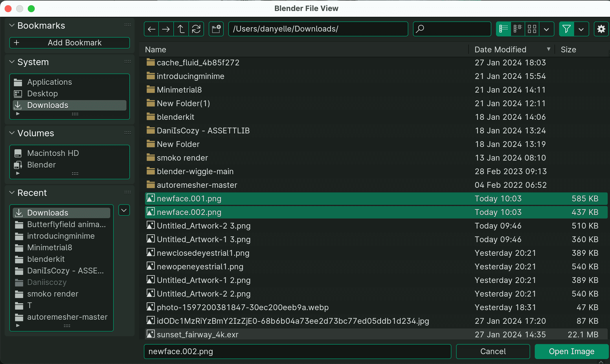Select blenderkit folder icon in file list
610x364 pixels.
tap(150, 117)
